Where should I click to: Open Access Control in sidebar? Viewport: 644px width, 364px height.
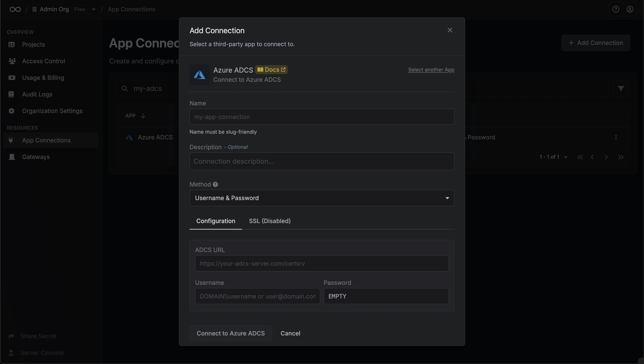coord(51,61)
